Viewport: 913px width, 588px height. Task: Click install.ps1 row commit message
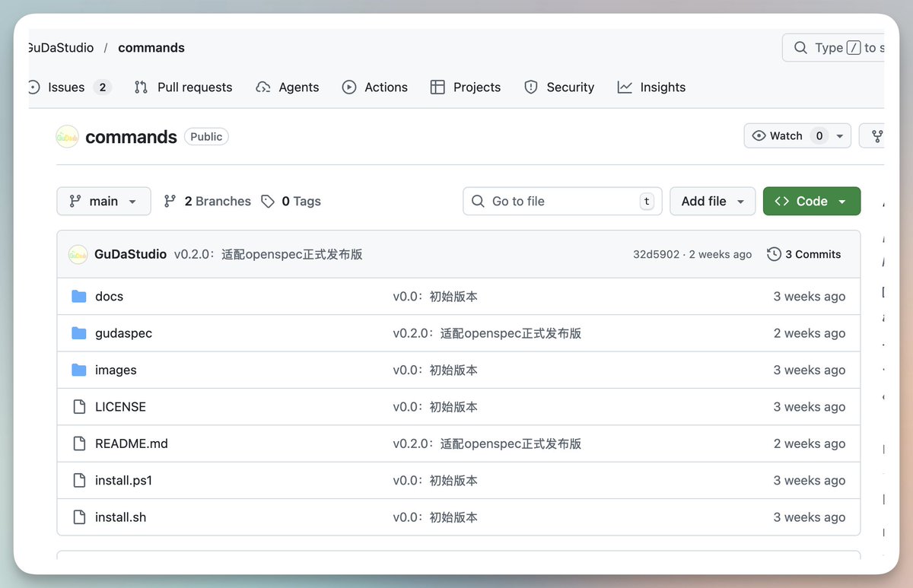pyautogui.click(x=435, y=481)
